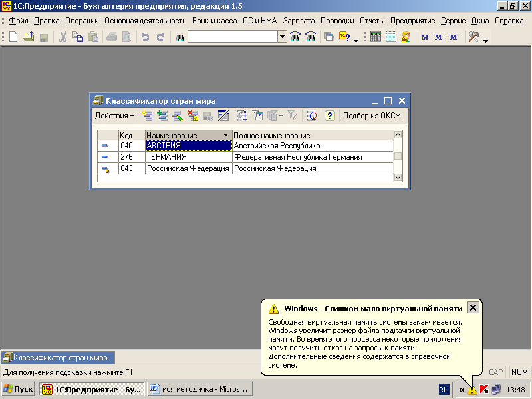Click edit current item pencil icon
Viewport: 532px width, 399px height.
coord(178,116)
